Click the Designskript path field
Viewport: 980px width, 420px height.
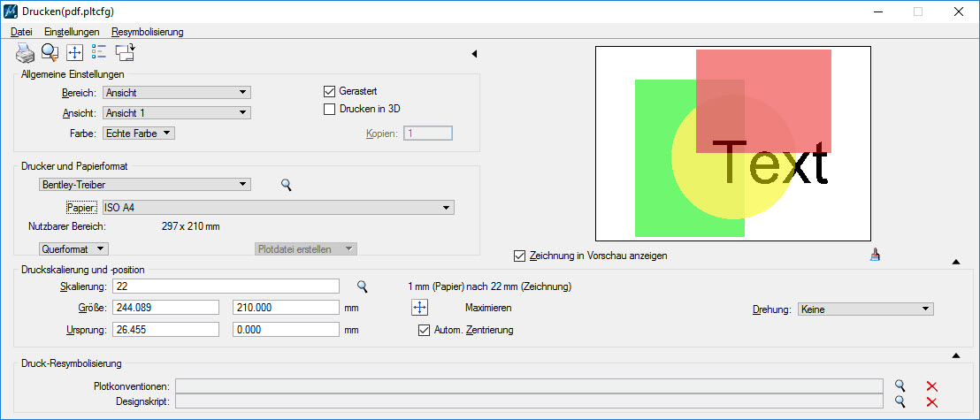(530, 401)
